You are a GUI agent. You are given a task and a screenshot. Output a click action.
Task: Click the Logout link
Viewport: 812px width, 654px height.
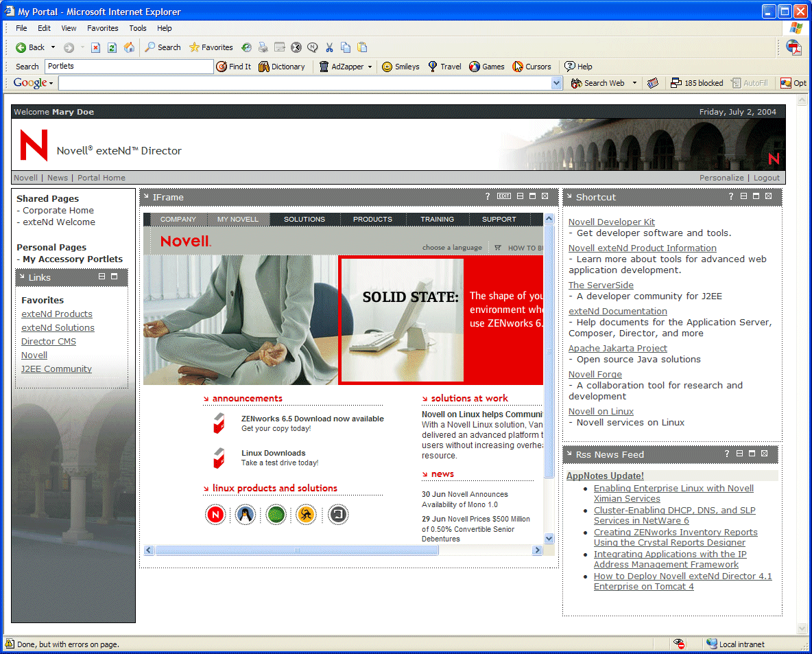click(767, 178)
